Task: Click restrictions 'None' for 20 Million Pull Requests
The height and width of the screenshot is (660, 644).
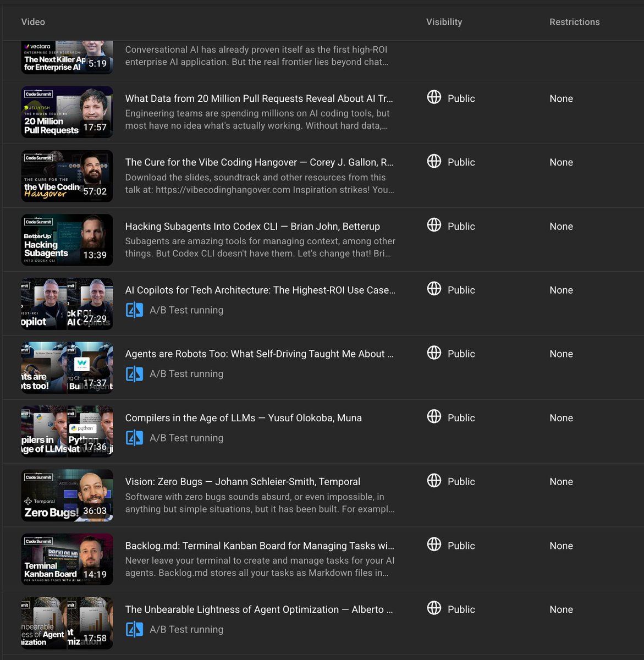Action: (x=561, y=98)
